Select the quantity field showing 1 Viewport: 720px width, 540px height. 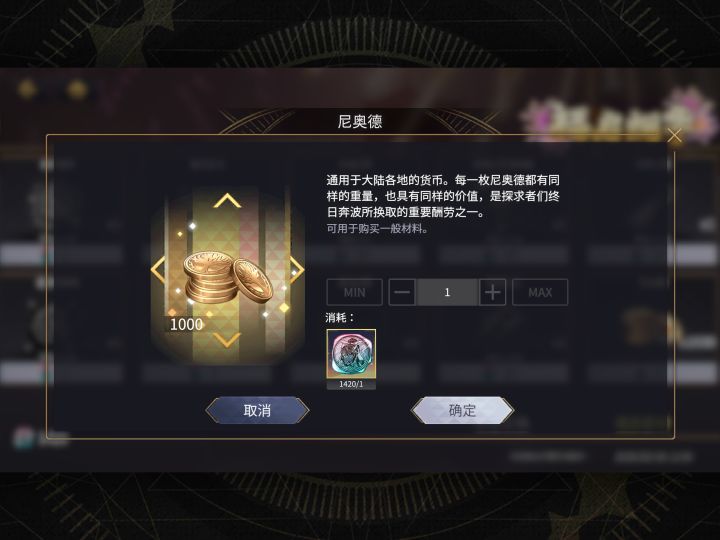[447, 292]
